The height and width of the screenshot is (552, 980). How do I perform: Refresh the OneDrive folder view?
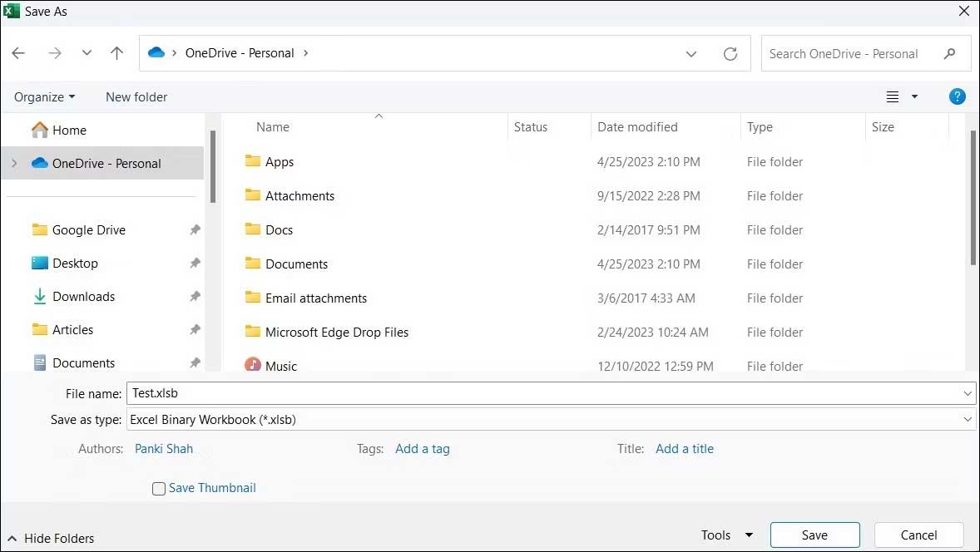[x=730, y=52]
